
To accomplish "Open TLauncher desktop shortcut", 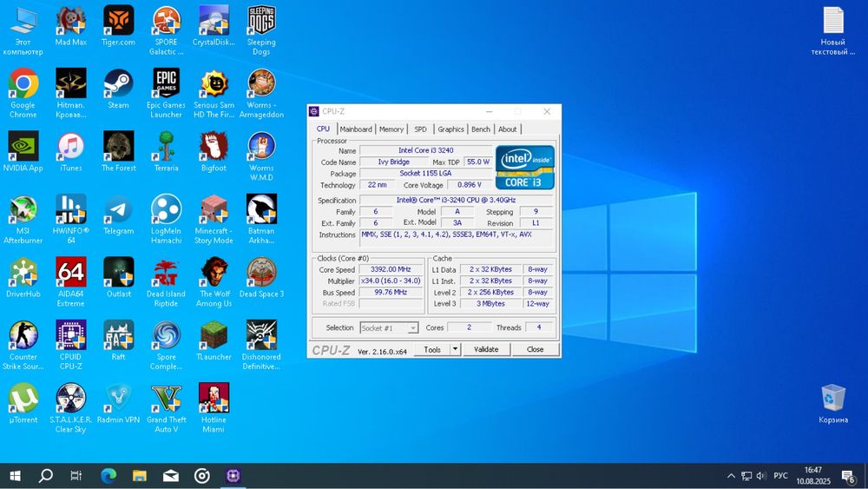I will pos(214,340).
